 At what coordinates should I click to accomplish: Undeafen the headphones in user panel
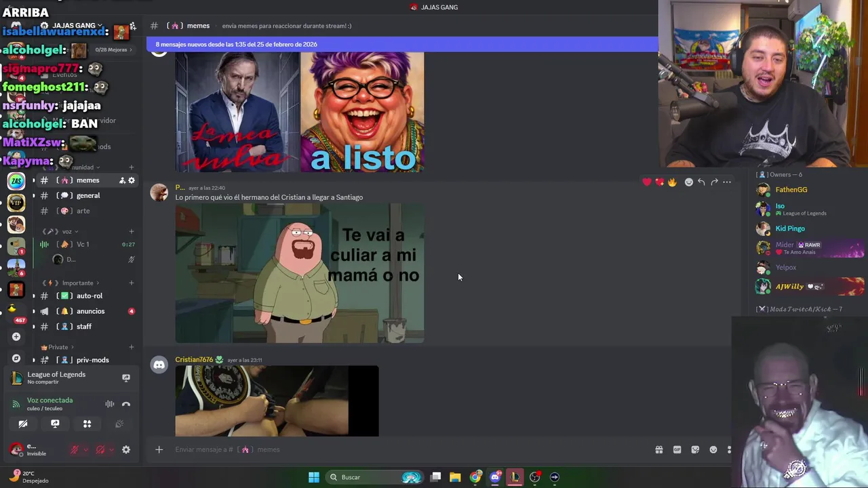pos(100,449)
